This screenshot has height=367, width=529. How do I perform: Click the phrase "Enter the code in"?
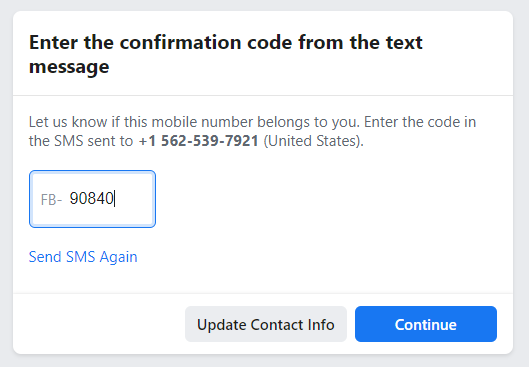[420, 122]
